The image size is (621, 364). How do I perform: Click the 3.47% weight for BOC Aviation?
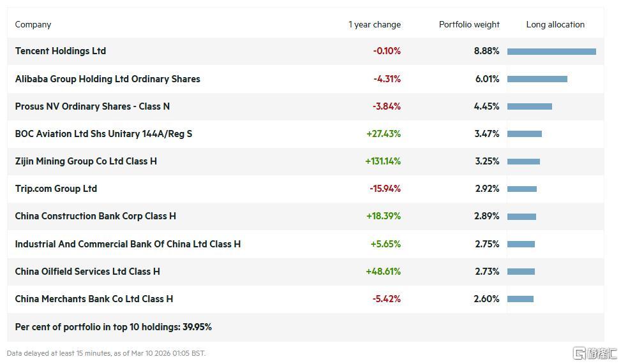pos(486,134)
